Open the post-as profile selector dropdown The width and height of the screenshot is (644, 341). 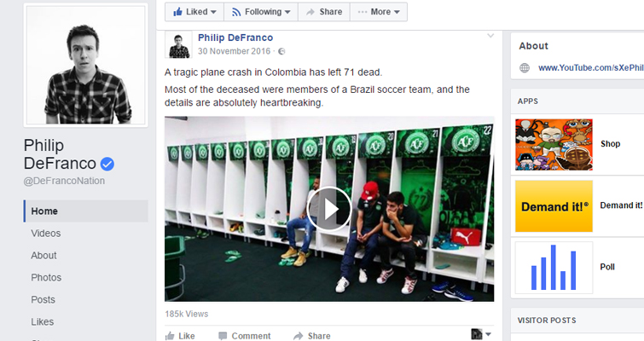pos(481,334)
